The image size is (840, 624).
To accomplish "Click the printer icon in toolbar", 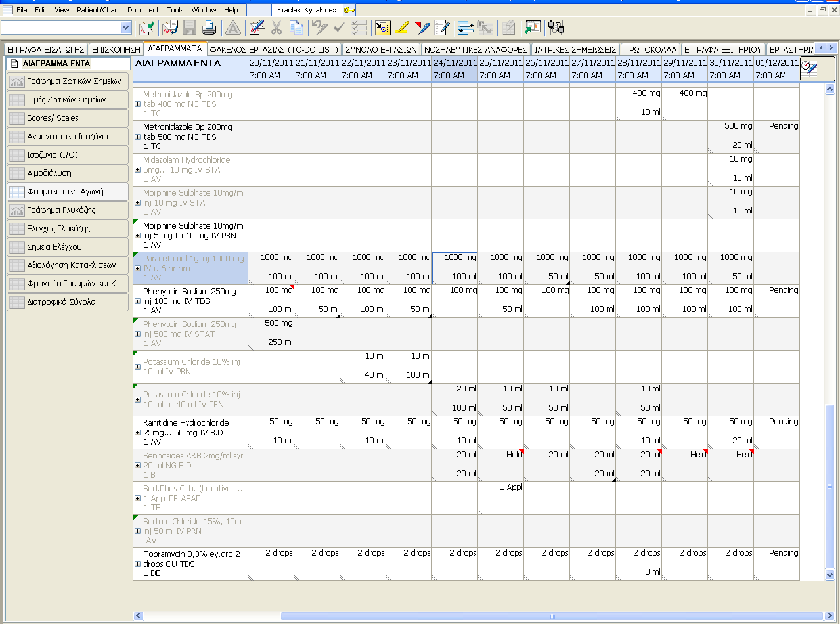I will pyautogui.click(x=209, y=28).
